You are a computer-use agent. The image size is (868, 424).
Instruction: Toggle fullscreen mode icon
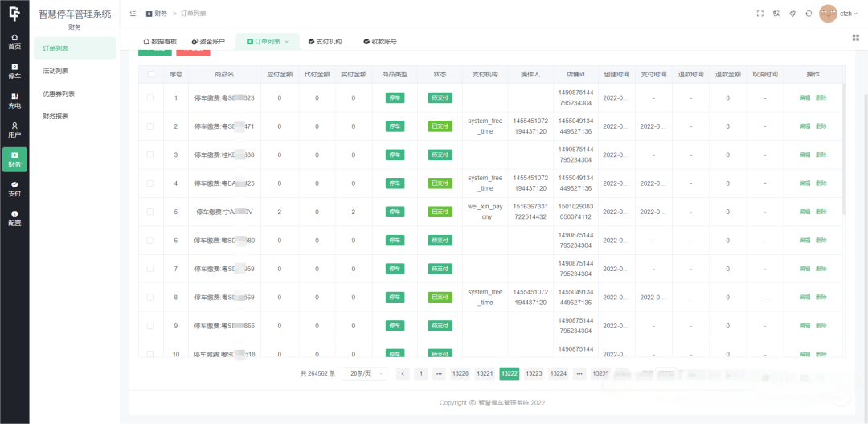(760, 14)
